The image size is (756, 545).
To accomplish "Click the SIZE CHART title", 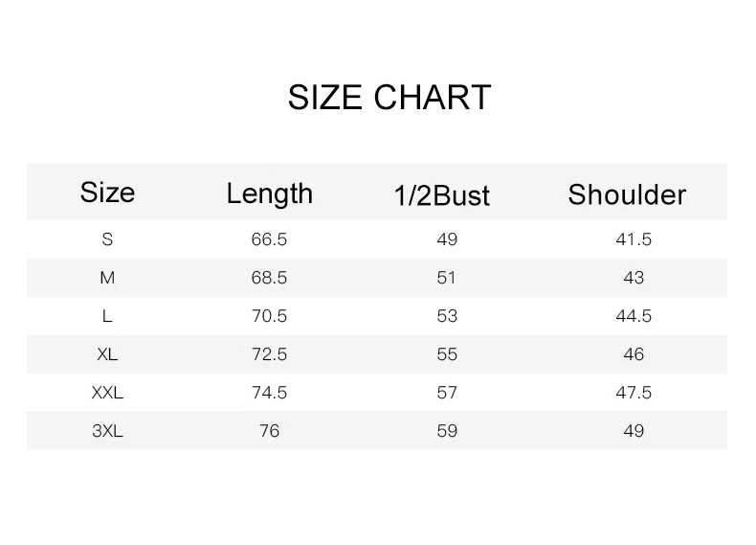I will coord(389,98).
